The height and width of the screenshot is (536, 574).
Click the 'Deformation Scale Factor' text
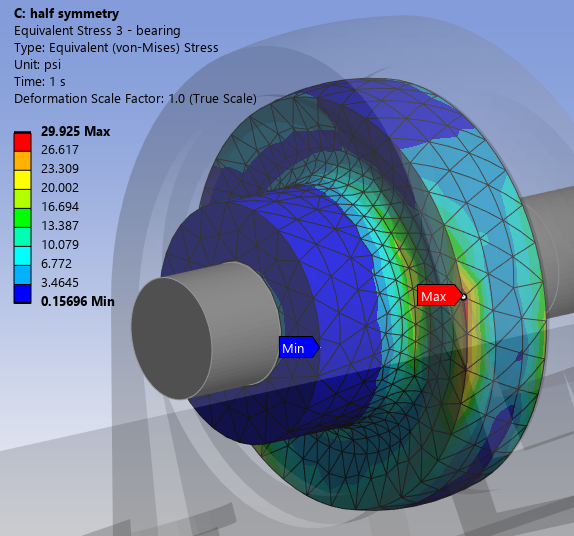(x=135, y=98)
